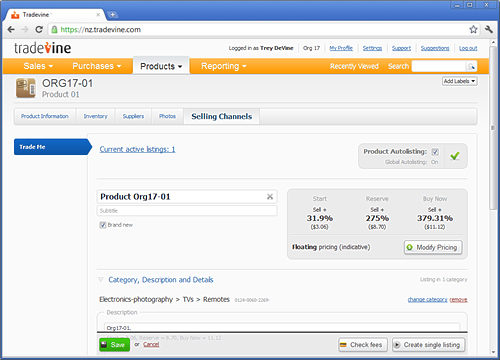Switch to the Inventory tab
Image resolution: width=500 pixels, height=360 pixels.
coord(95,116)
